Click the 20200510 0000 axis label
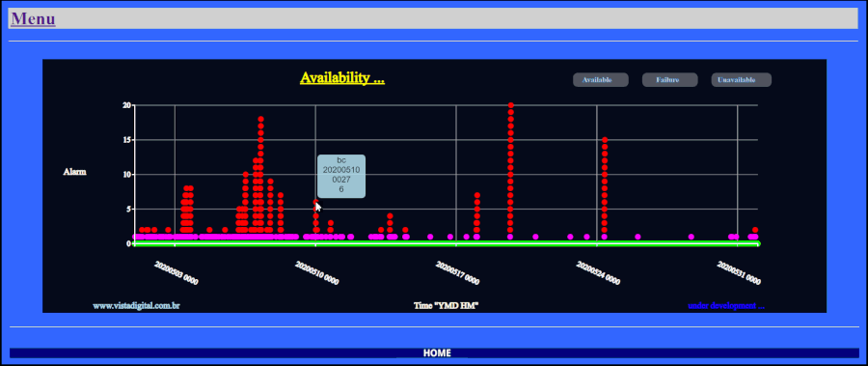 pyautogui.click(x=316, y=273)
